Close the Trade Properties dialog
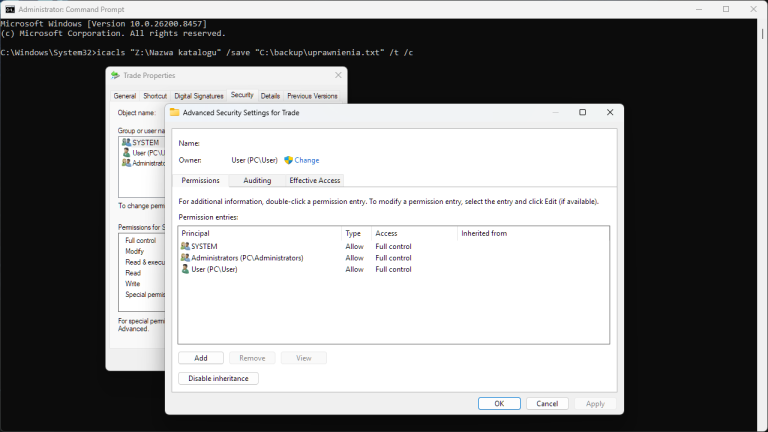Screen dimensions: 768x432 click(x=338, y=75)
